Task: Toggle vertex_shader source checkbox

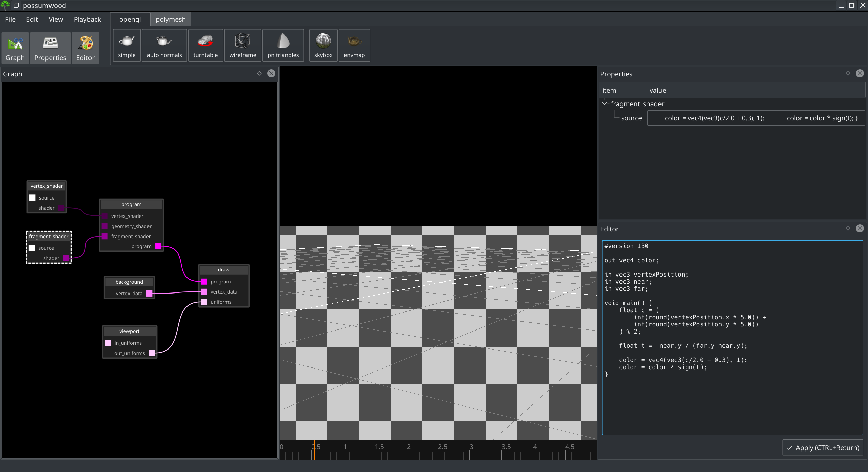Action: 33,197
